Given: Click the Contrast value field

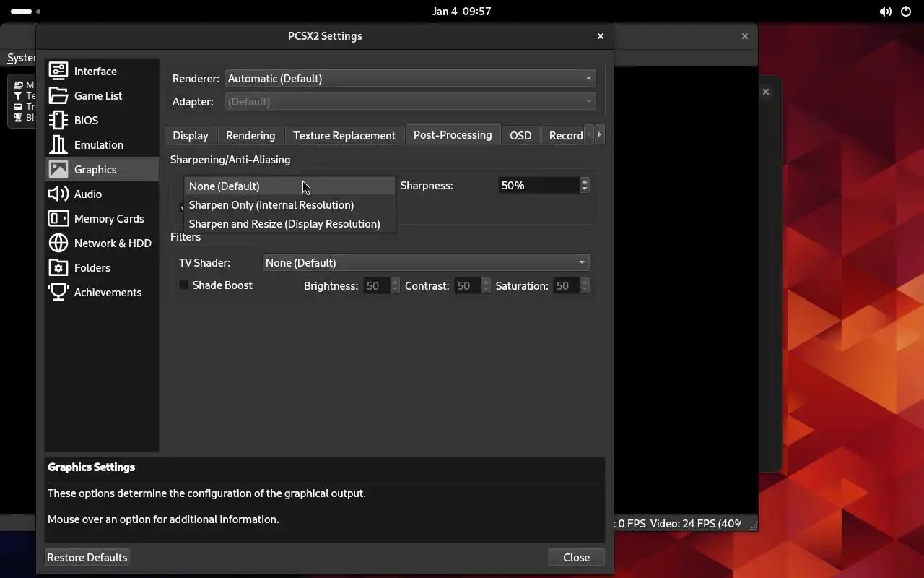Looking at the screenshot, I should [x=468, y=285].
